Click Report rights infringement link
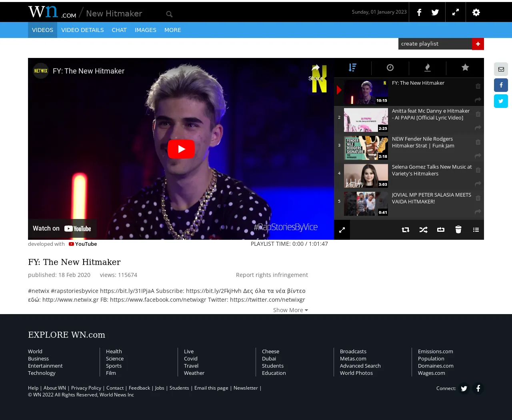 [272, 275]
